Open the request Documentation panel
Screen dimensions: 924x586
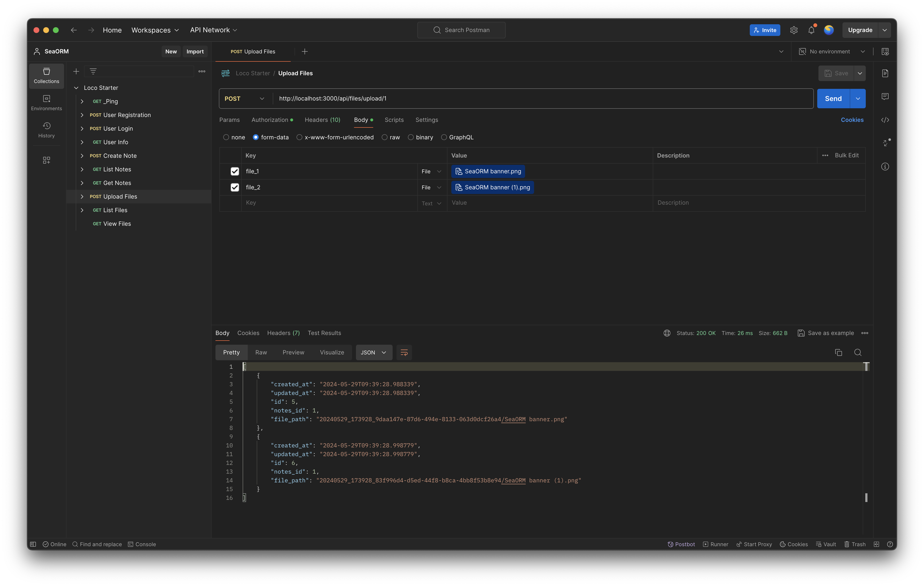coord(885,73)
